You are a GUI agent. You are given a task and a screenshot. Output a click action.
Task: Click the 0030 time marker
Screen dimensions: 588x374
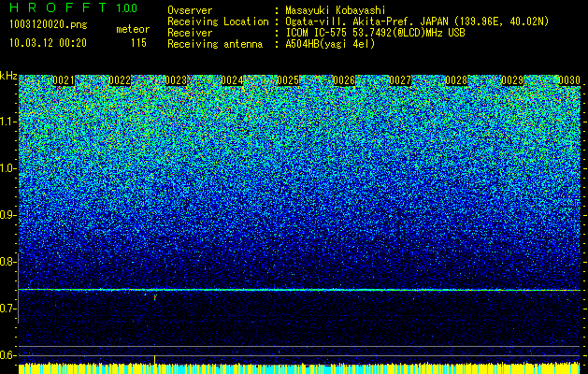click(569, 80)
